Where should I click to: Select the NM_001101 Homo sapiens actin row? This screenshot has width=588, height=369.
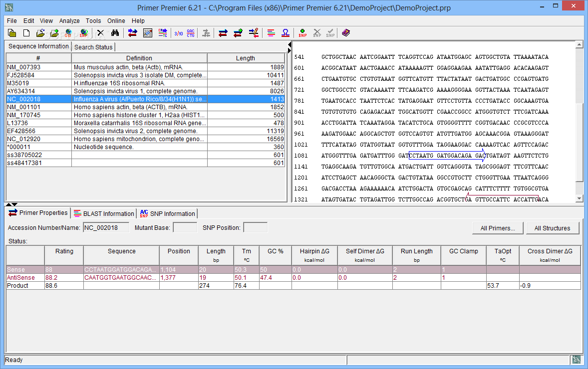[x=145, y=107]
